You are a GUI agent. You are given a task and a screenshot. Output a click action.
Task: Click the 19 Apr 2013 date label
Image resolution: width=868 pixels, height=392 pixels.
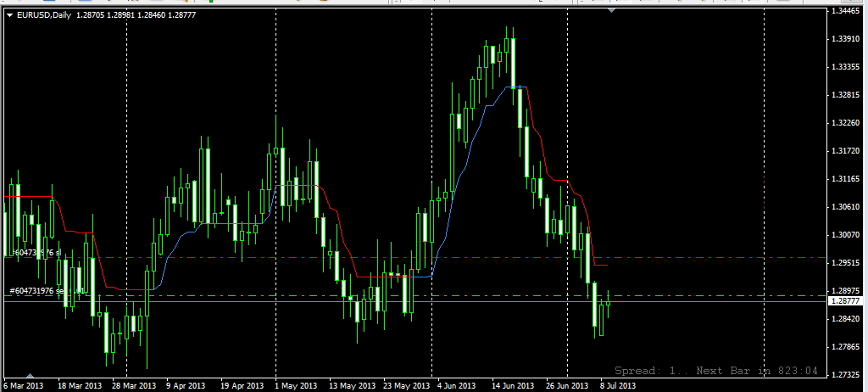pos(242,385)
